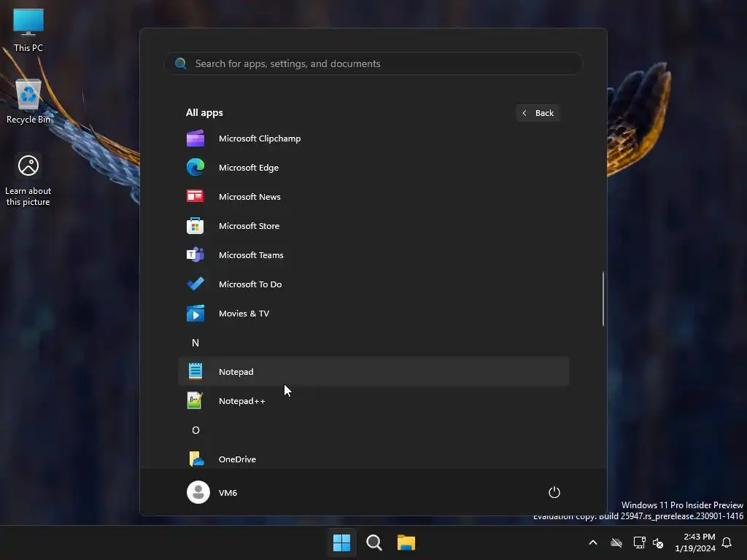The image size is (747, 560).
Task: Open the clock and date flyout
Action: tap(695, 542)
